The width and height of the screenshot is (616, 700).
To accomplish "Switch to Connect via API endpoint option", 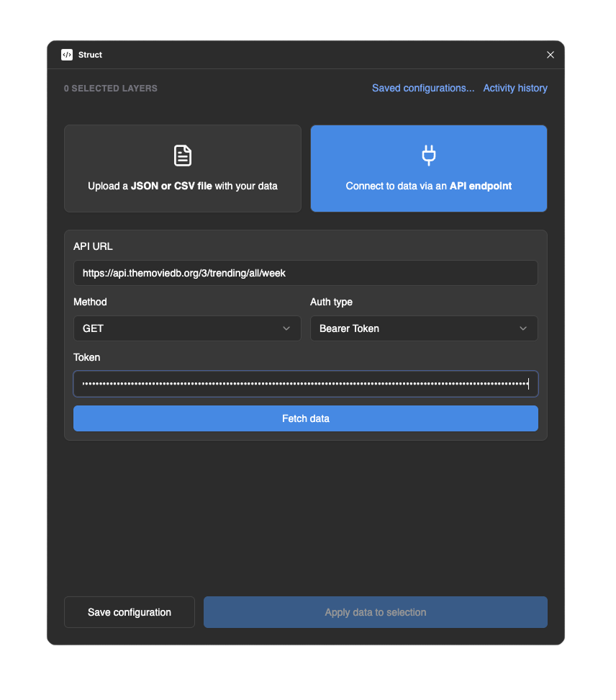I will click(x=428, y=169).
